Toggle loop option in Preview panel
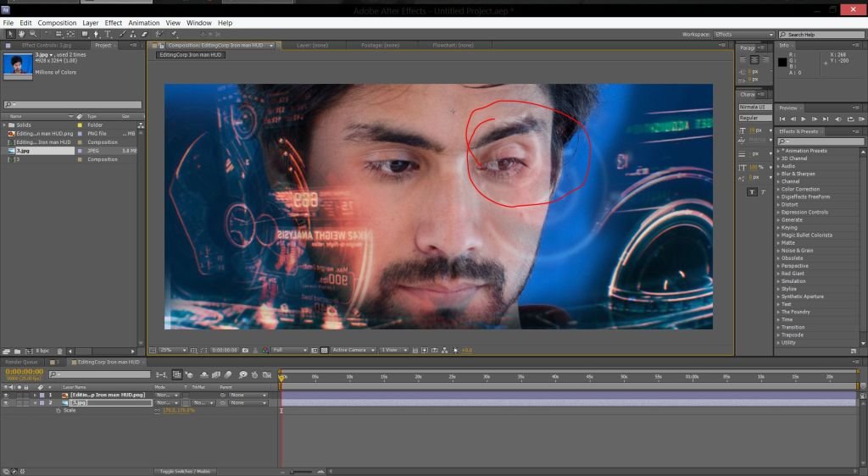The image size is (868, 476). (850, 119)
